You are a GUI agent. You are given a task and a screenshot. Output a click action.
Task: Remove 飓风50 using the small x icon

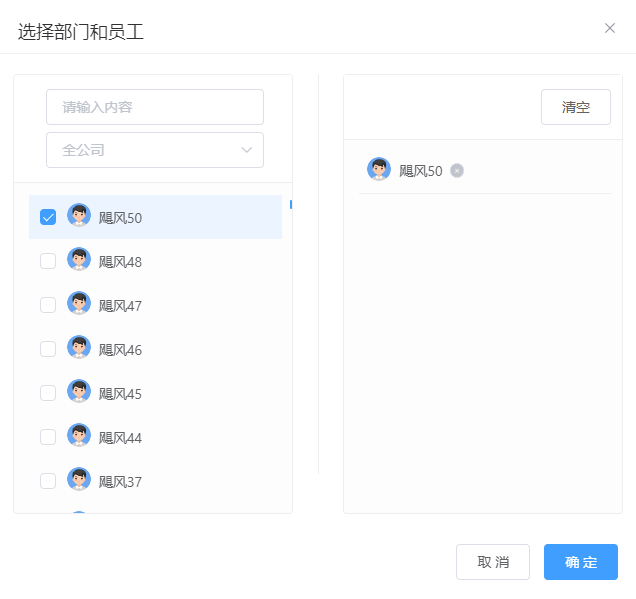pos(457,171)
